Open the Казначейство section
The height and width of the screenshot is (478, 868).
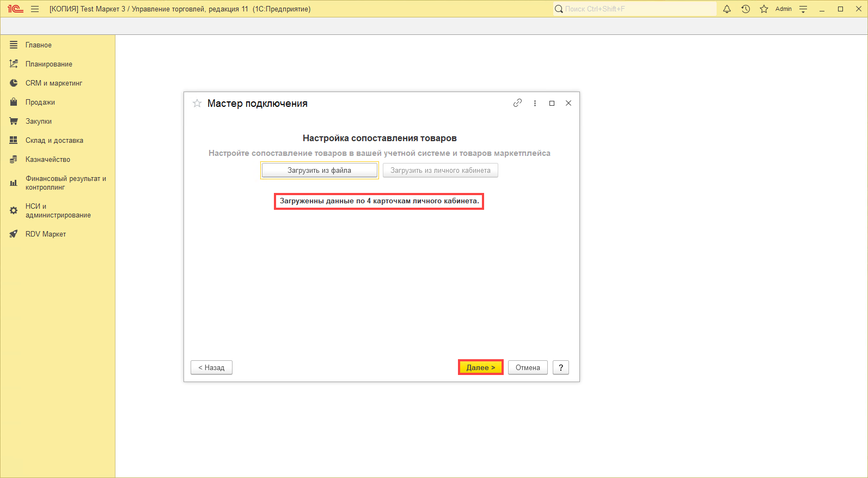48,159
